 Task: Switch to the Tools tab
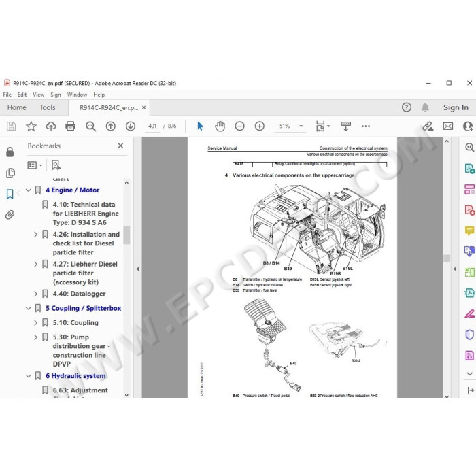pos(48,107)
